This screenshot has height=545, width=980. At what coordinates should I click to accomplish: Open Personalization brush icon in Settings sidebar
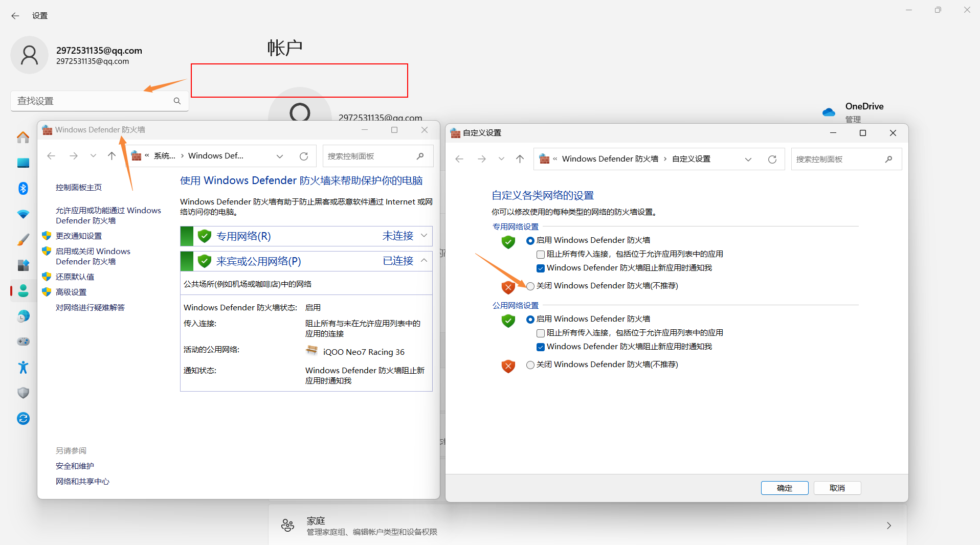(x=23, y=240)
